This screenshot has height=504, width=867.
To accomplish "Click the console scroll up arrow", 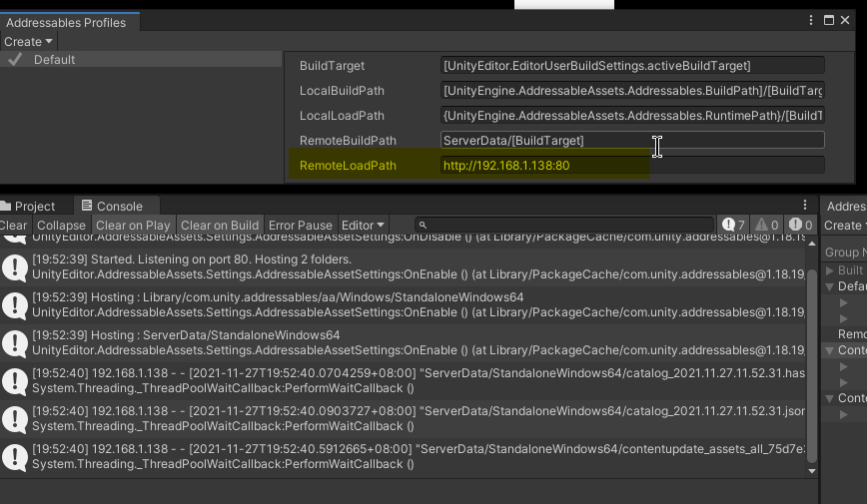I will point(812,244).
